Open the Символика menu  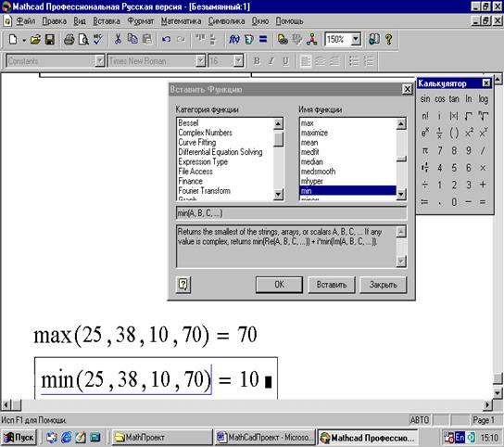click(x=226, y=21)
